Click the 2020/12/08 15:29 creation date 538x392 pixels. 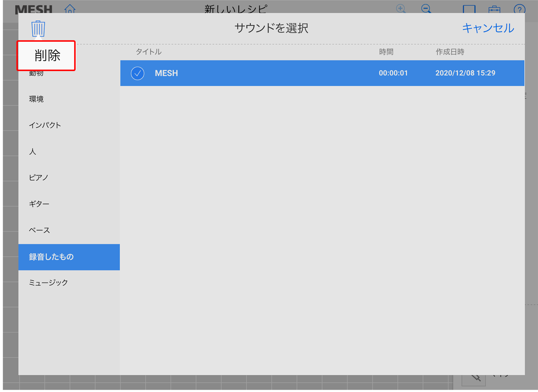465,73
